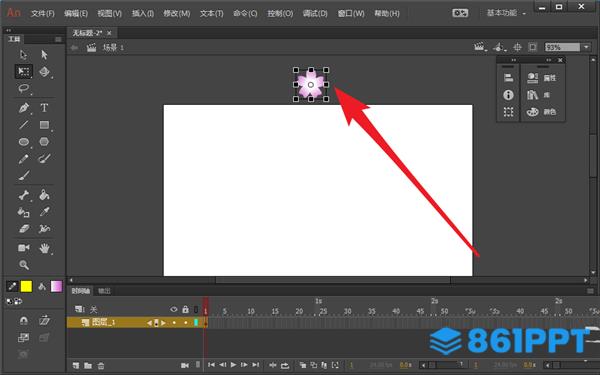This screenshot has height=375, width=600.
Task: Select the 3D Rotation tool
Action: pos(44,72)
